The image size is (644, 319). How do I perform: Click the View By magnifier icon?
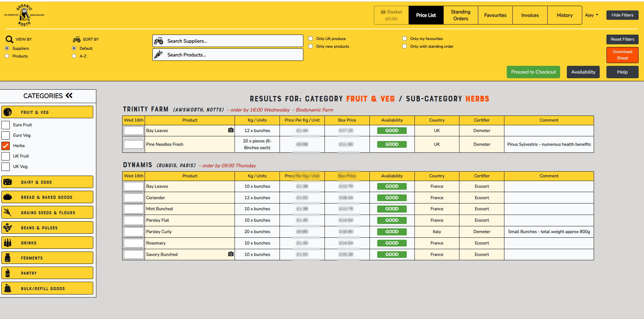coord(9,39)
